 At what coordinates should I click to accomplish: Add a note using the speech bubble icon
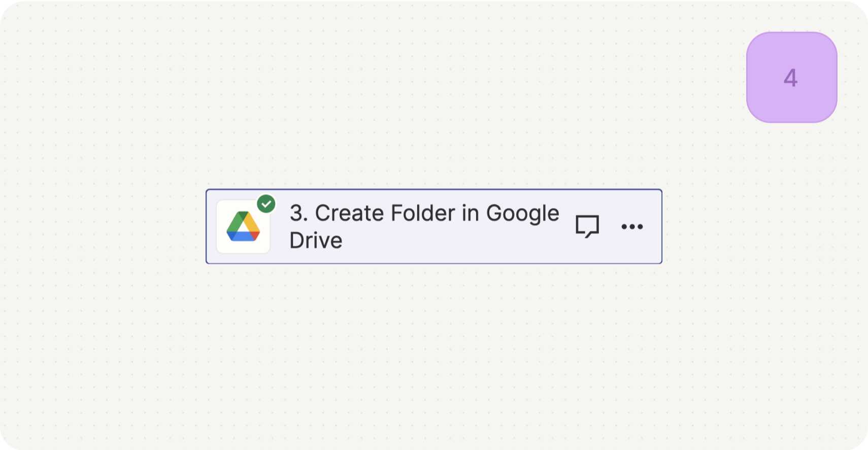[x=587, y=226]
